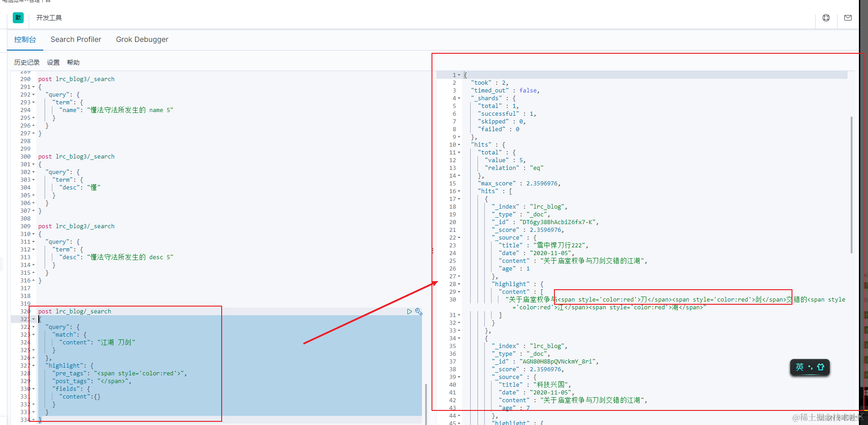Viewport: 868px width, 425px height.
Task: Open the Search Profiler tab
Action: point(76,40)
